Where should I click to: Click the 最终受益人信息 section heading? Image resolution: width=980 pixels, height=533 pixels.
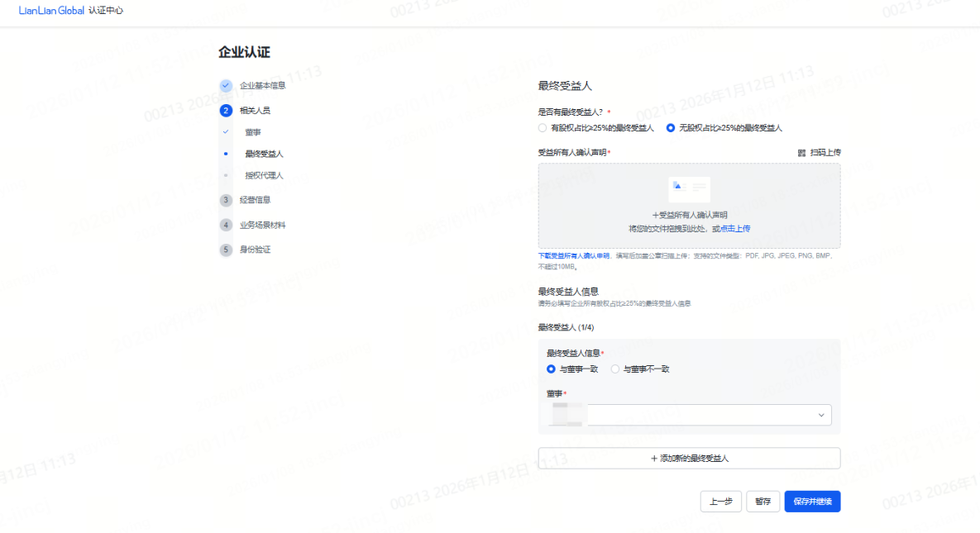568,291
